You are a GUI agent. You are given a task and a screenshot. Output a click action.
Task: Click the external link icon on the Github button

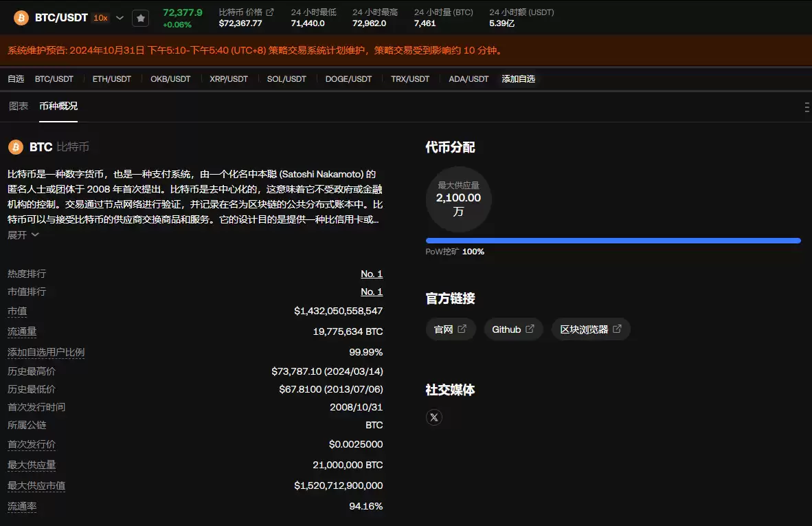pos(530,329)
